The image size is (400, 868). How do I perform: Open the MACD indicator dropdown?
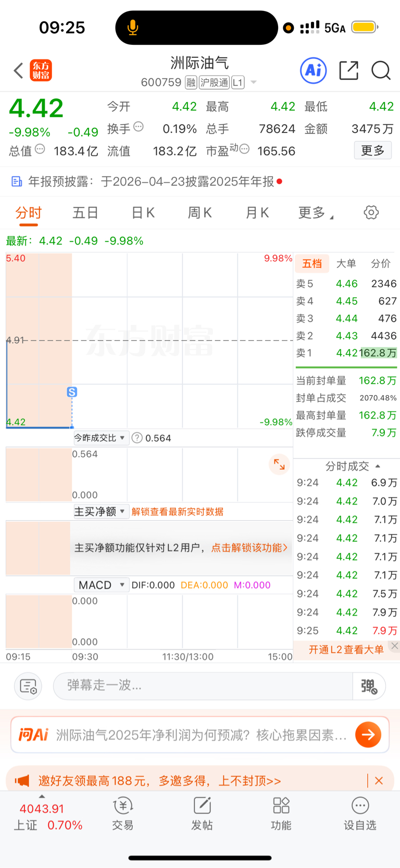click(101, 585)
